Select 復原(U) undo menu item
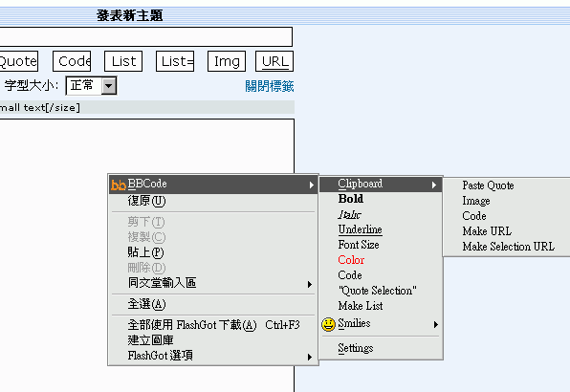The width and height of the screenshot is (570, 392). click(x=213, y=201)
